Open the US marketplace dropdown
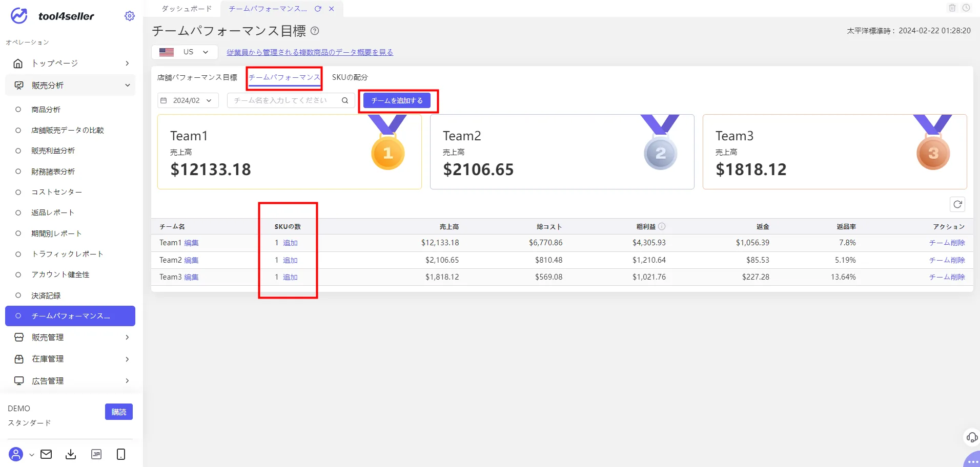Screen dimensions: 980x467 (x=185, y=52)
